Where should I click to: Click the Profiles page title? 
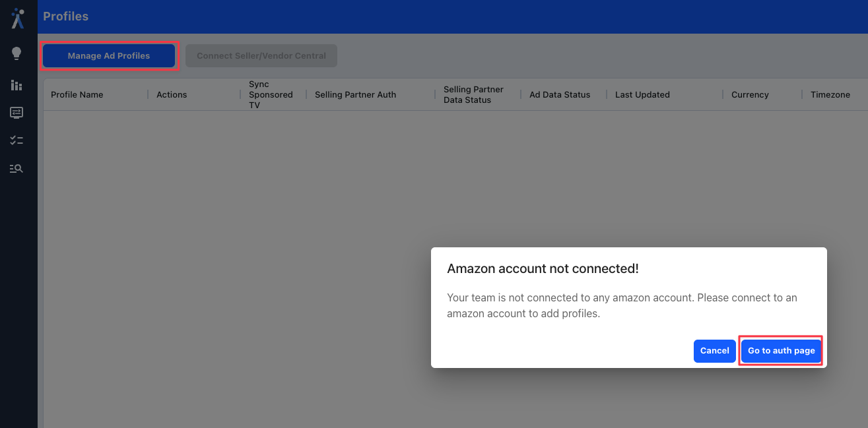(x=65, y=16)
